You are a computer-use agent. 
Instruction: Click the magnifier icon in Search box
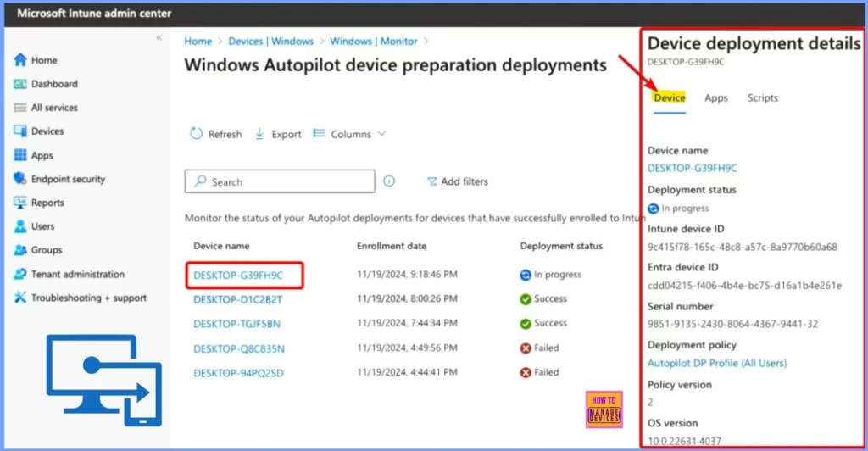(x=200, y=181)
